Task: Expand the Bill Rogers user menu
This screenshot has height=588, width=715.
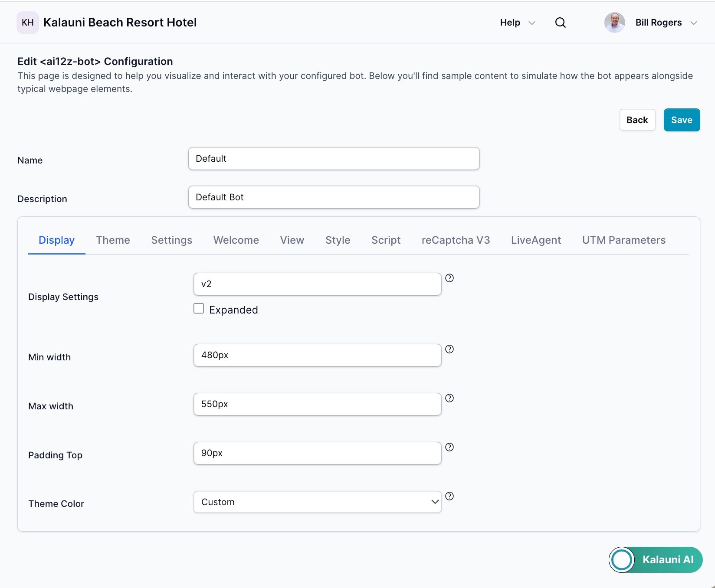Action: [666, 23]
